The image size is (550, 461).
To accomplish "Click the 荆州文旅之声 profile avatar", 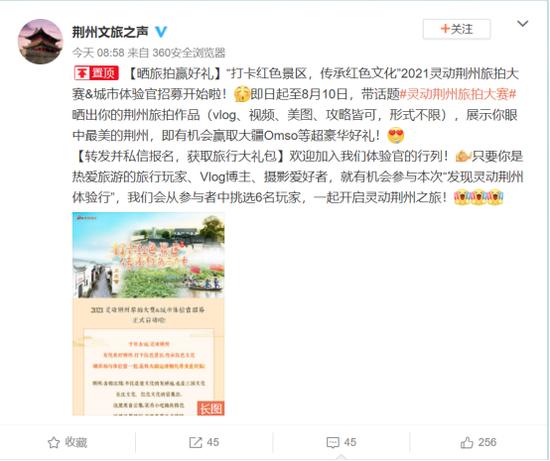I will click(40, 41).
